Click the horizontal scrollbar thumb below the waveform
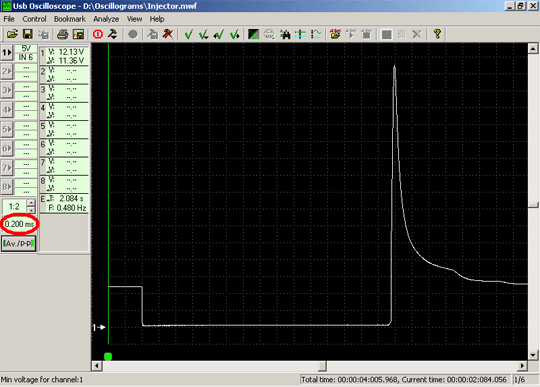 (x=322, y=366)
